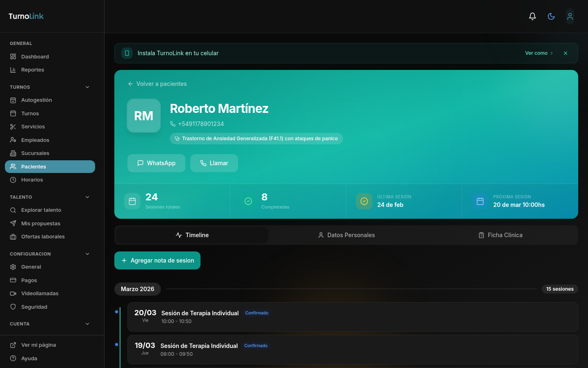Open Dashboard from the sidebar

[x=35, y=57]
